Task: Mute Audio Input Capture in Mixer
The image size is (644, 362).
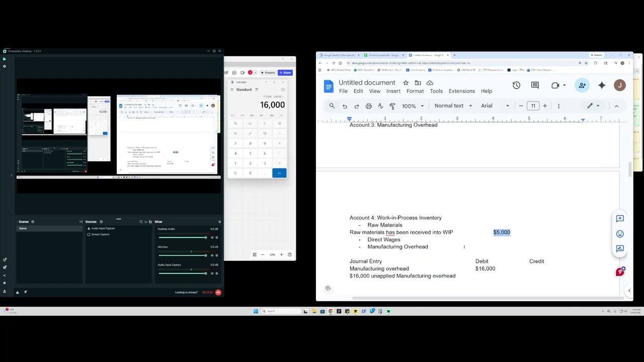Action: pos(212,274)
